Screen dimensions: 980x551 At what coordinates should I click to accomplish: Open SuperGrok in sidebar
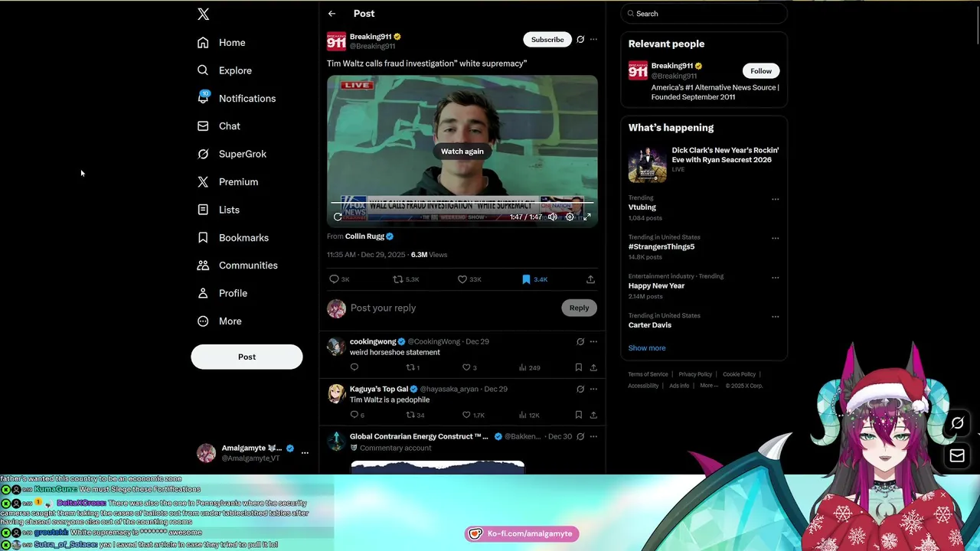232,154
